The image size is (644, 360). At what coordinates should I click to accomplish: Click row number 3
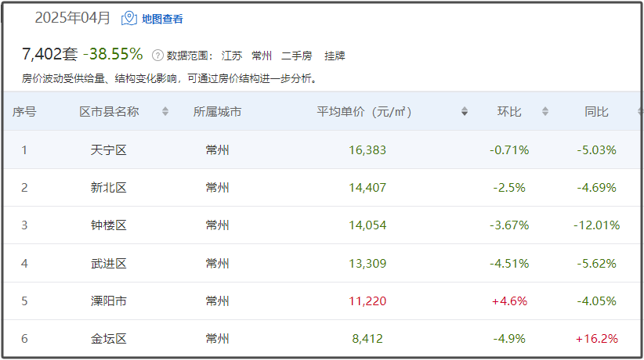point(24,225)
